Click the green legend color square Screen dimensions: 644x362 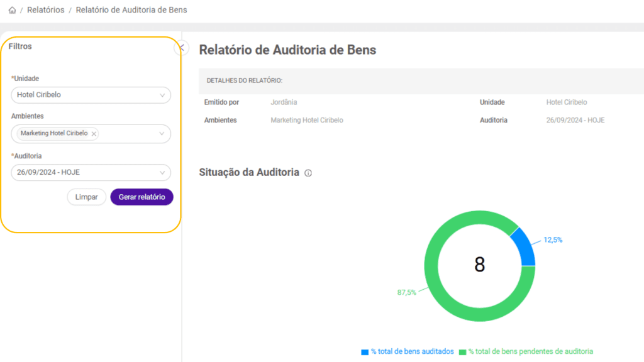[463, 352]
